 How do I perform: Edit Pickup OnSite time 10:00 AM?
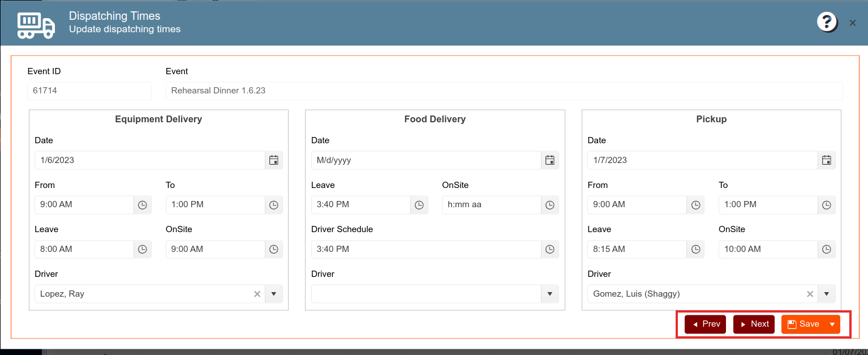768,249
